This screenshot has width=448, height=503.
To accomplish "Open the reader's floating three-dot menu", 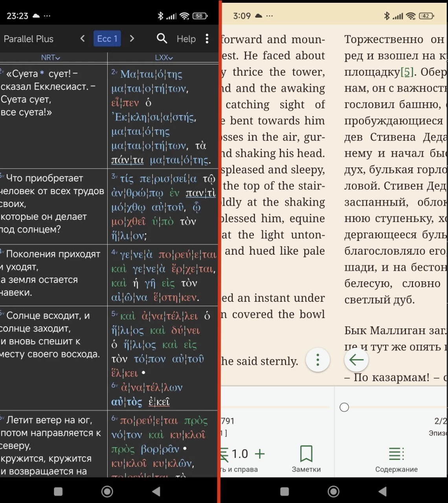I will click(318, 360).
